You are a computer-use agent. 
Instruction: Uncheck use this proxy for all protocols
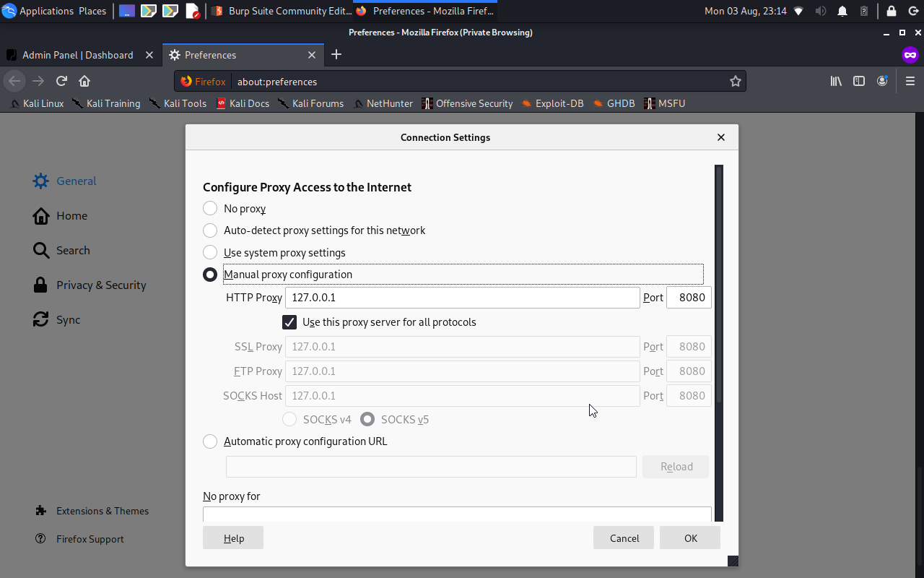pyautogui.click(x=289, y=322)
